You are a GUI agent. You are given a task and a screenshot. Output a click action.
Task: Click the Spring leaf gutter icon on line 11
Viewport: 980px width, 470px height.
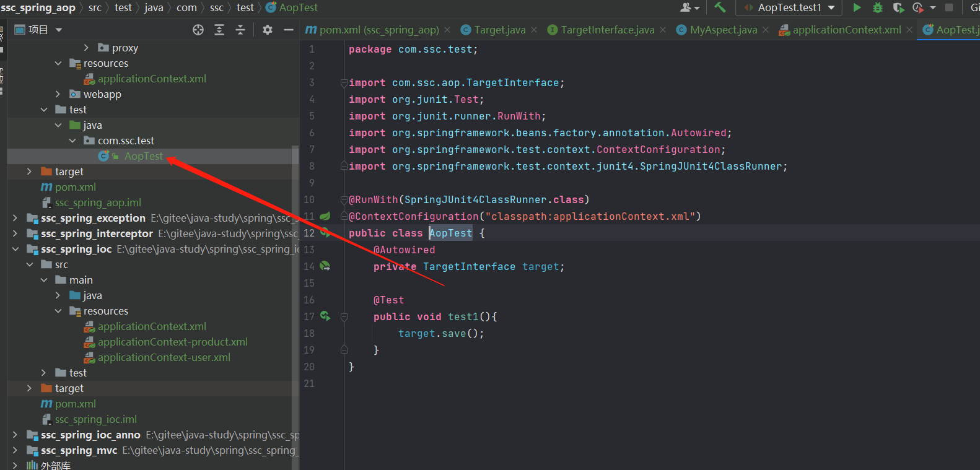pos(325,216)
